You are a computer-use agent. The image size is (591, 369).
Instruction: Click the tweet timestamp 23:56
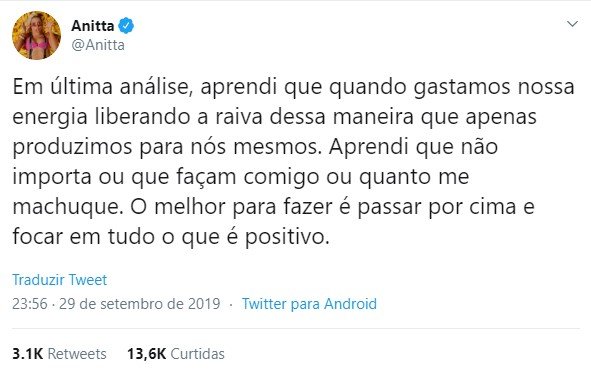tap(30, 304)
